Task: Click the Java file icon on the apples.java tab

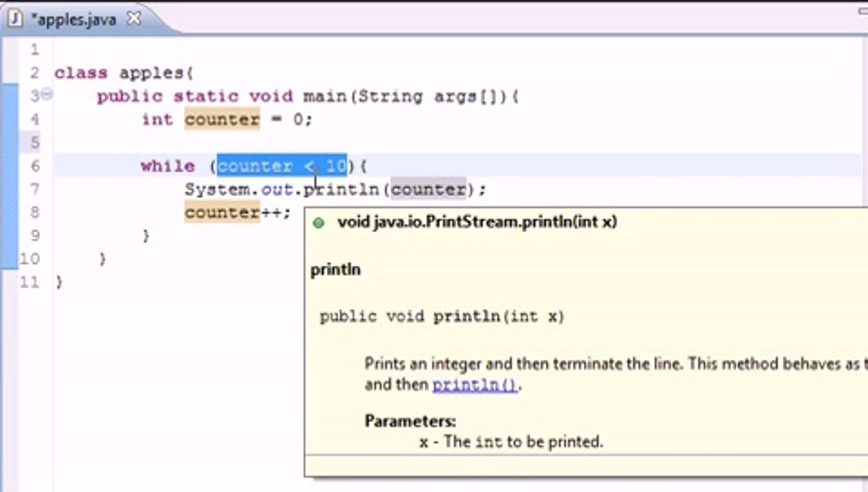Action: 16,19
